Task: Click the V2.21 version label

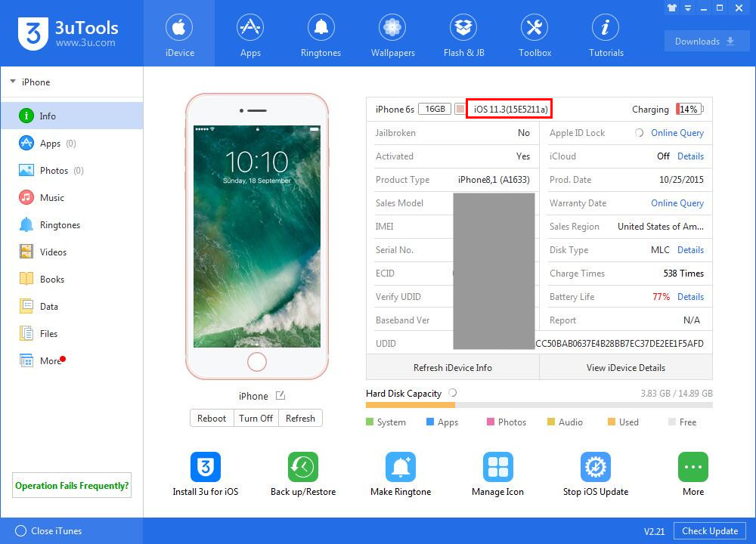Action: coord(654,531)
